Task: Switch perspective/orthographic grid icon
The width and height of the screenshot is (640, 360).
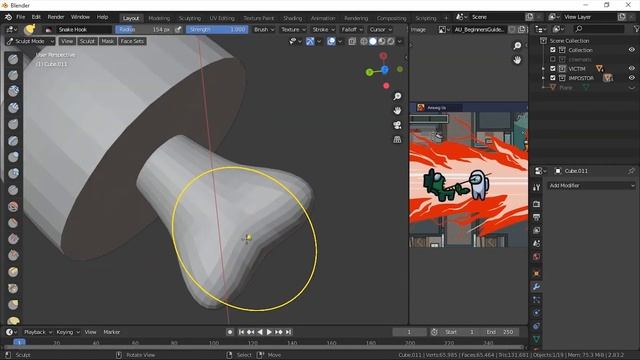Action: tap(397, 140)
